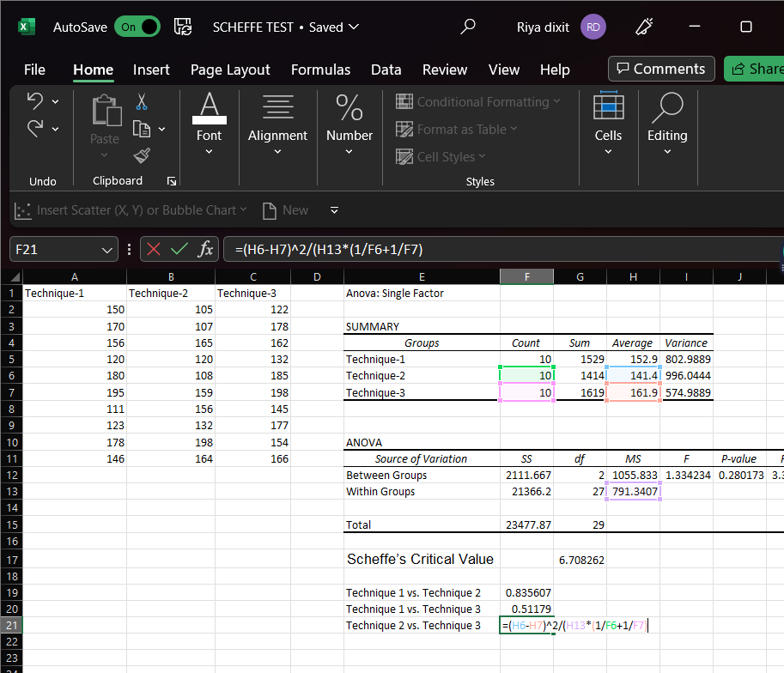Click the Insert Function fx icon
This screenshot has height=673, width=784.
(205, 250)
